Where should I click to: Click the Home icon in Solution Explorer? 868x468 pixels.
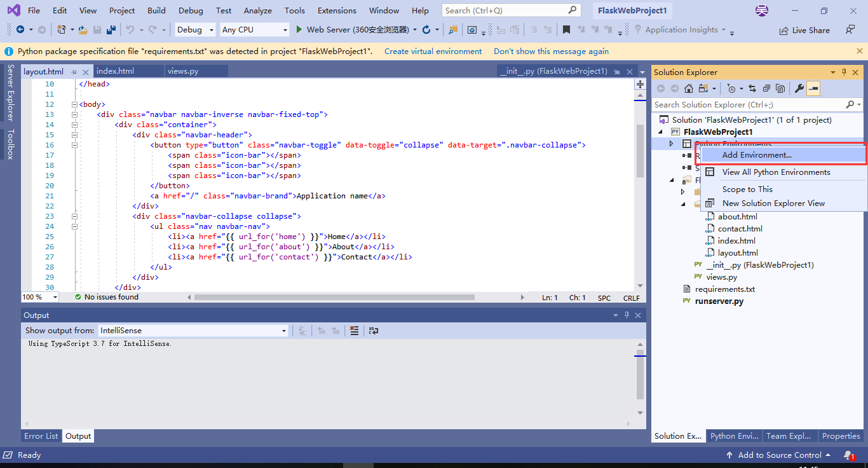tap(689, 88)
